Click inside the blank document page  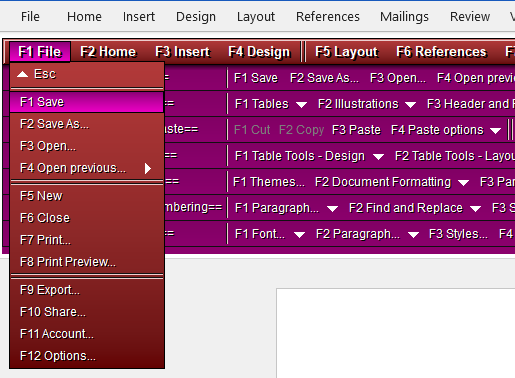click(396, 333)
